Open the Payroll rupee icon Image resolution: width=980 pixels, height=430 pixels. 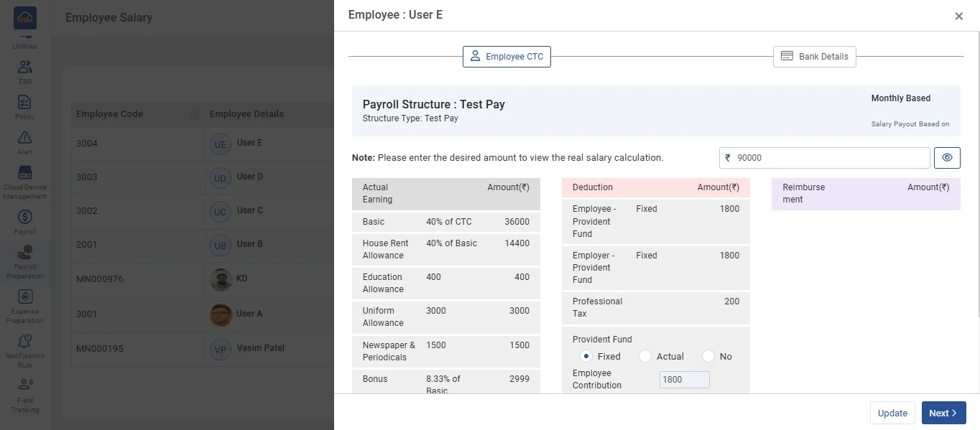tap(24, 218)
